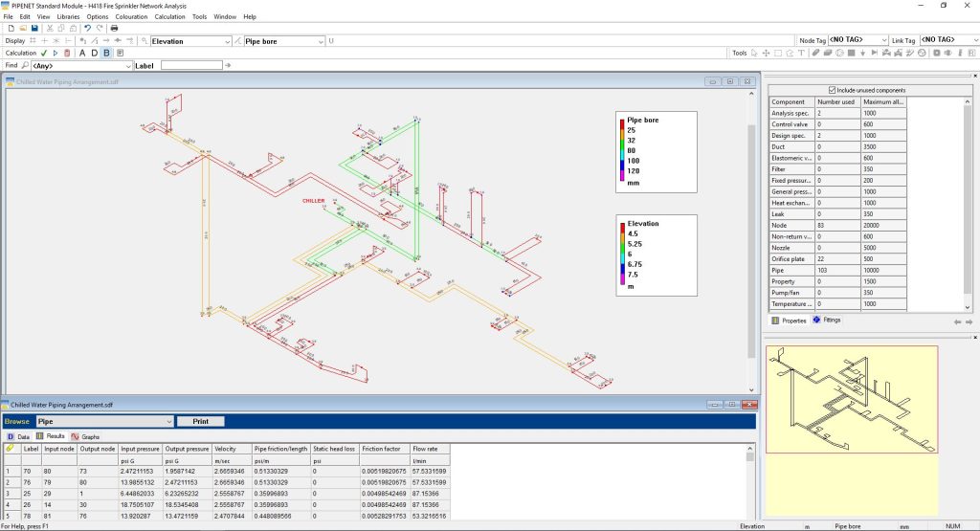Run the calculation check (green checkmark)
Viewport: 980px width, 531px height.
(x=44, y=53)
